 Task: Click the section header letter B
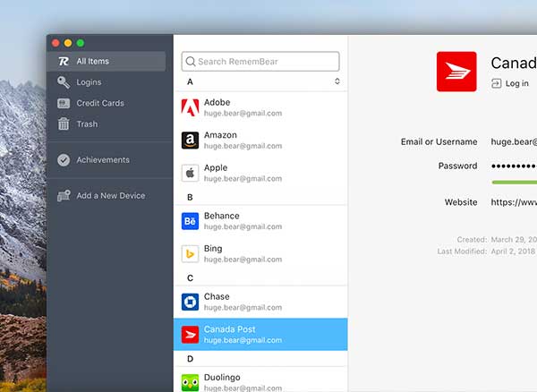pyautogui.click(x=190, y=197)
